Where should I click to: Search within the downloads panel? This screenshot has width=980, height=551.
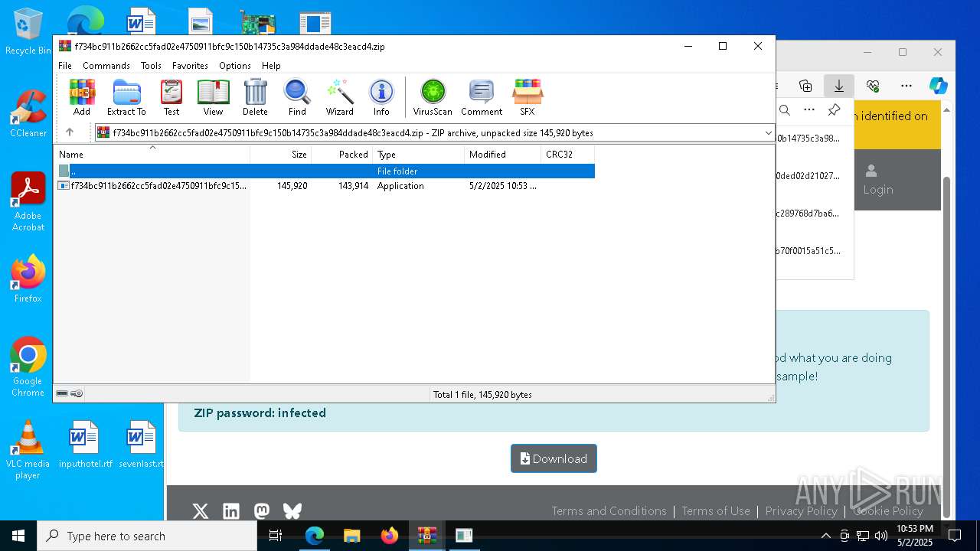point(785,109)
